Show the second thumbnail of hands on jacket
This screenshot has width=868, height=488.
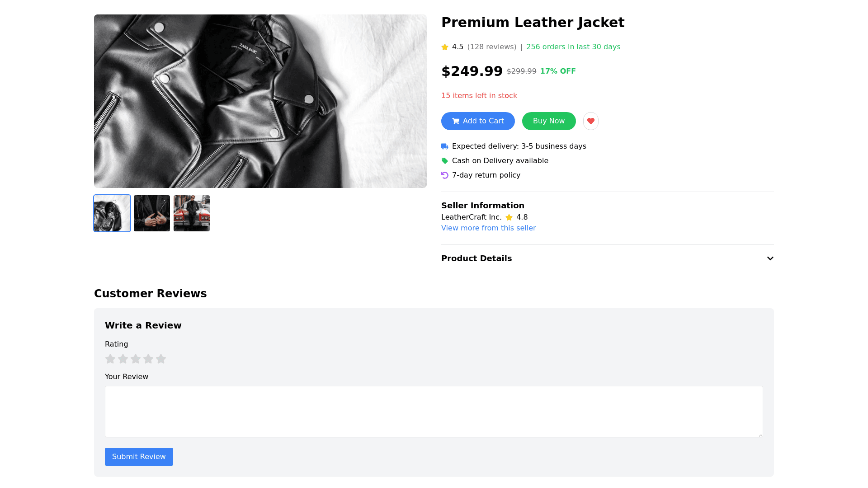(152, 213)
